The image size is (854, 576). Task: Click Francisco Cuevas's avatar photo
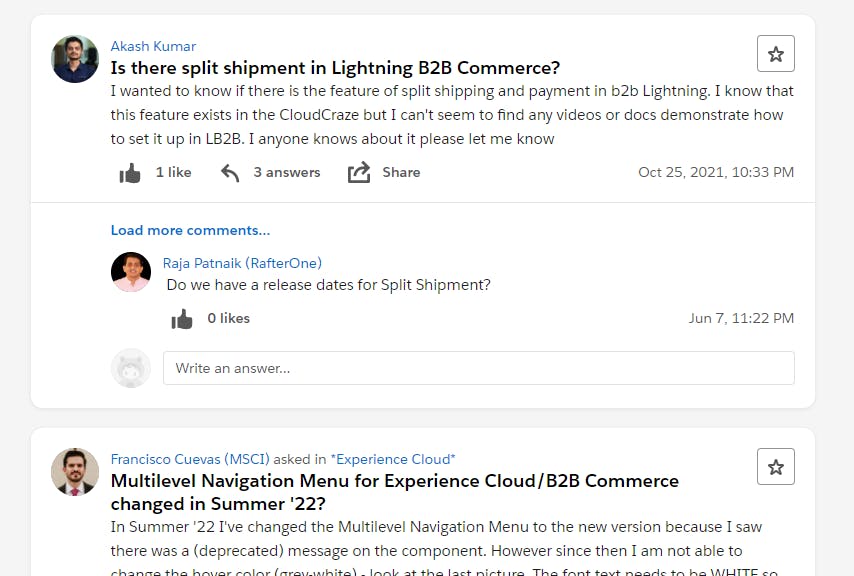(x=75, y=472)
